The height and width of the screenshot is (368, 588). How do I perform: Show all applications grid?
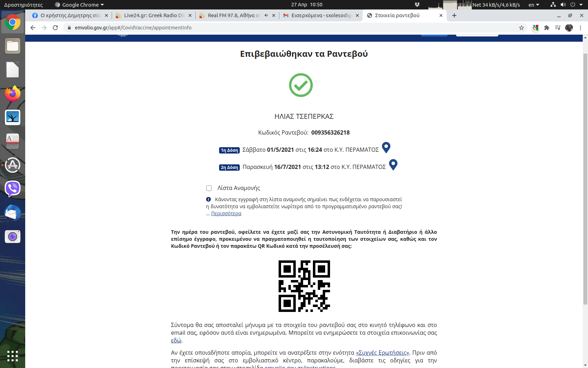point(13,356)
